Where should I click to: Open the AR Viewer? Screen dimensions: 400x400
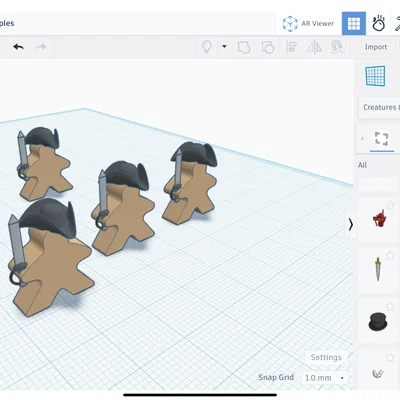pyautogui.click(x=308, y=24)
